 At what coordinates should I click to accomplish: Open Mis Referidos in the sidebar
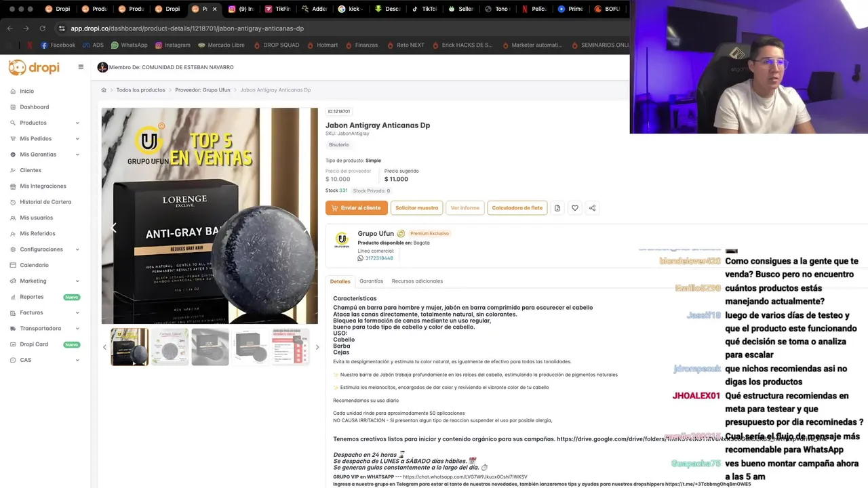pos(37,233)
